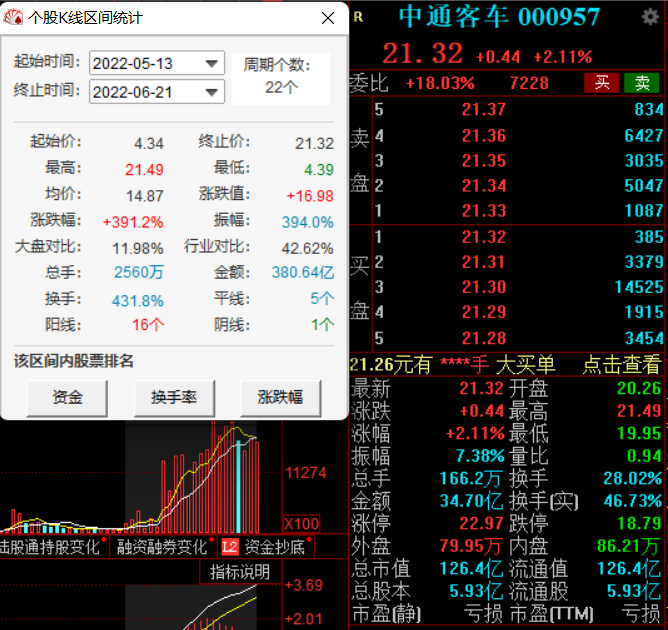Expand the 终止时间 date dropdown arrow

coord(212,92)
